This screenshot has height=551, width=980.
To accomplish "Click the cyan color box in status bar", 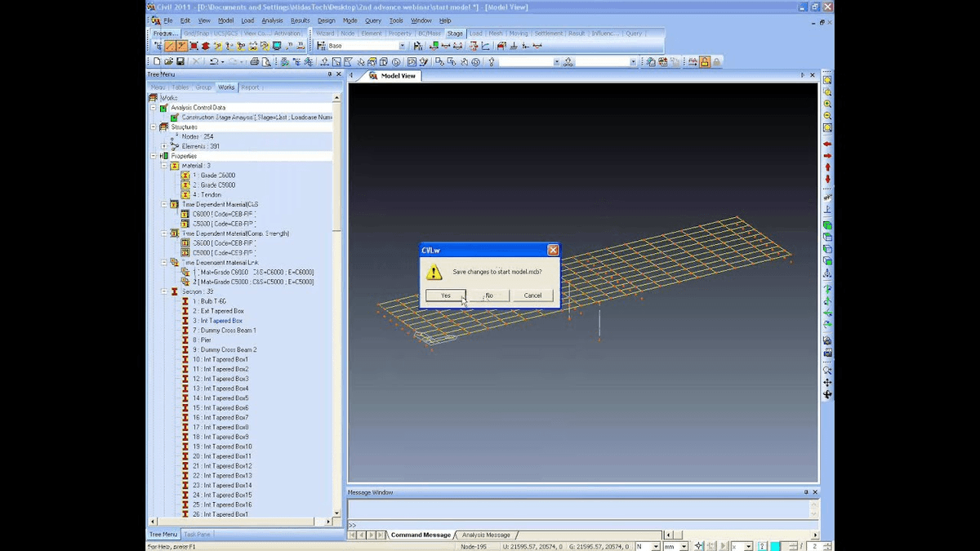I will (x=776, y=545).
